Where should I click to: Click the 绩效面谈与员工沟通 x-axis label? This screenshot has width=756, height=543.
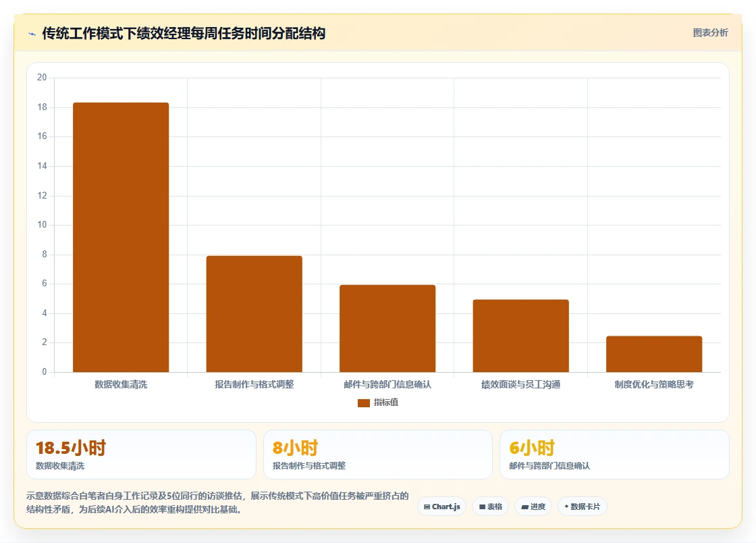pos(520,384)
